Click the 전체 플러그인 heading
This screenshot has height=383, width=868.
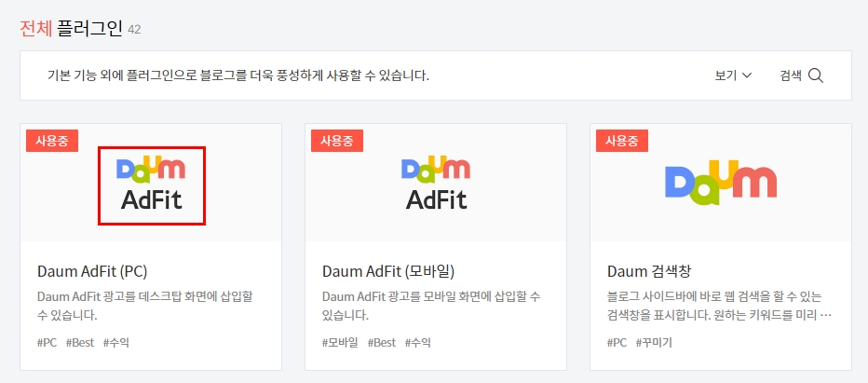pos(71,28)
